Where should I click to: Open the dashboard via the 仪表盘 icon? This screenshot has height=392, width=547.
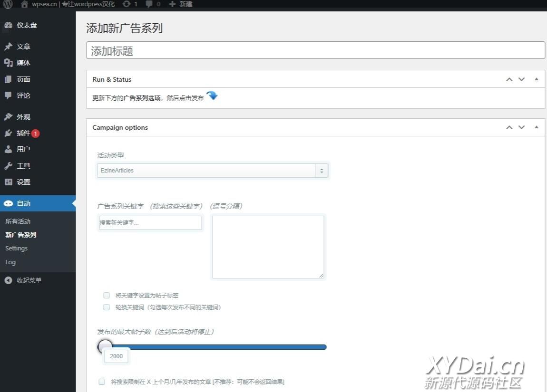tap(9, 25)
